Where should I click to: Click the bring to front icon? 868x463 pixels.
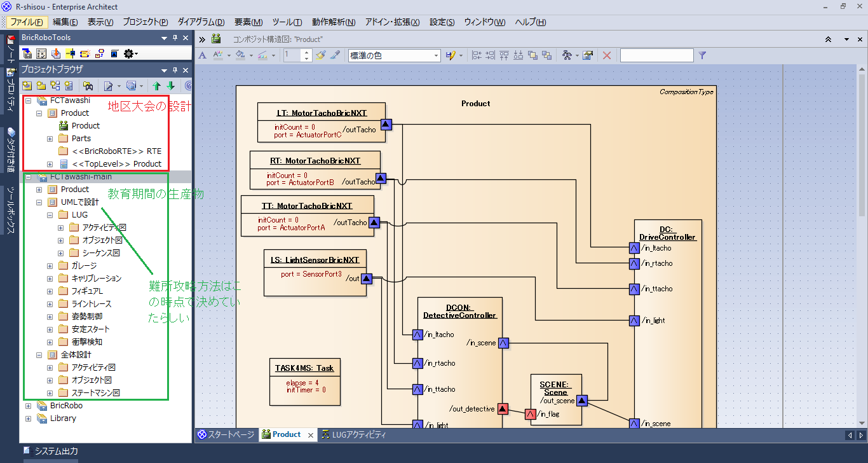pyautogui.click(x=532, y=55)
